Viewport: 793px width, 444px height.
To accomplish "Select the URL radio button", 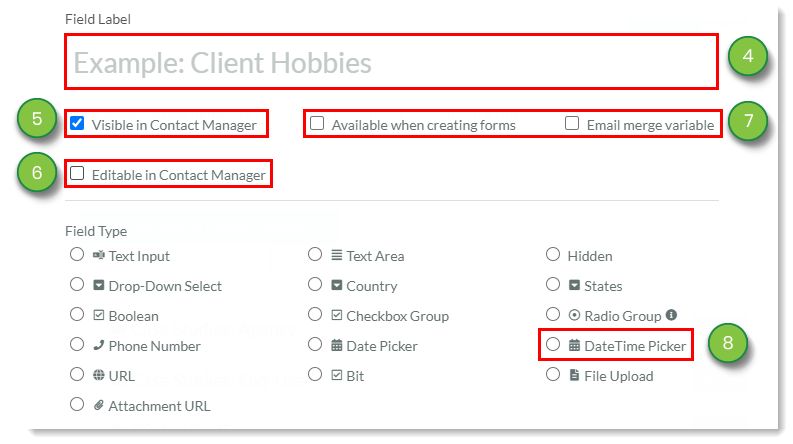I will pyautogui.click(x=77, y=374).
